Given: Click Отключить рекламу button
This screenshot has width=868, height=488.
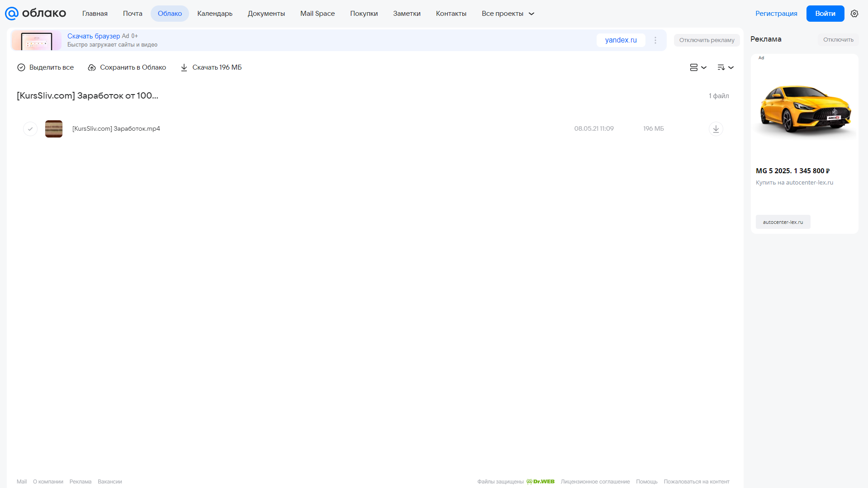Looking at the screenshot, I should click(707, 40).
